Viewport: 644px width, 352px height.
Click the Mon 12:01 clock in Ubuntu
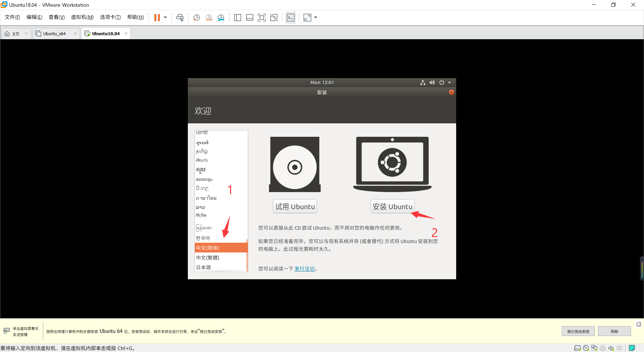[x=322, y=82]
